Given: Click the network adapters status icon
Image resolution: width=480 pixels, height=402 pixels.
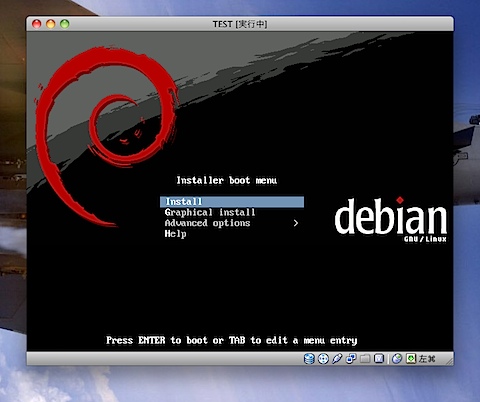Looking at the screenshot, I should pyautogui.click(x=351, y=359).
